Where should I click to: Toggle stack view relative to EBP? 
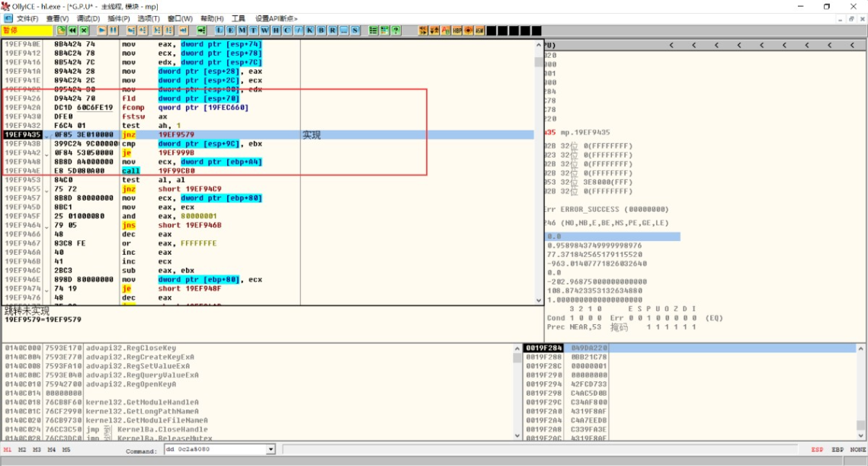(x=838, y=450)
